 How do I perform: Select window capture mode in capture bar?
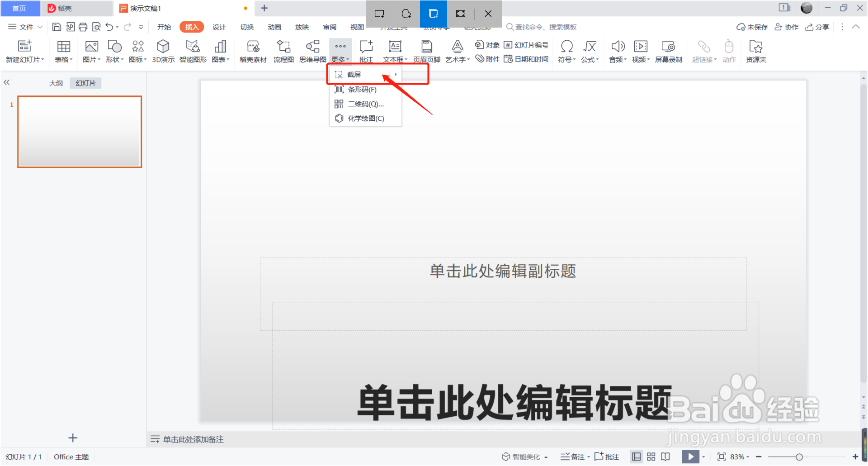tap(434, 14)
